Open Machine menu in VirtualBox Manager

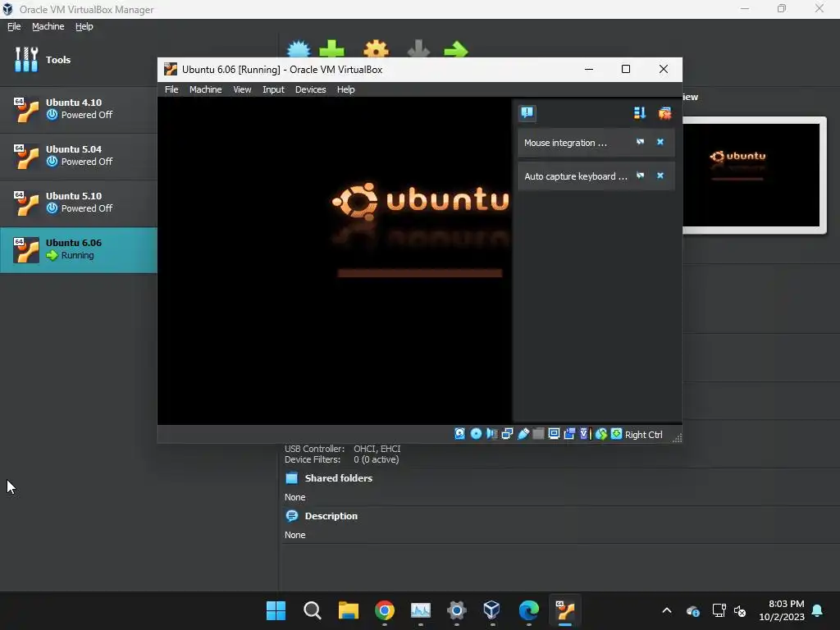tap(48, 26)
